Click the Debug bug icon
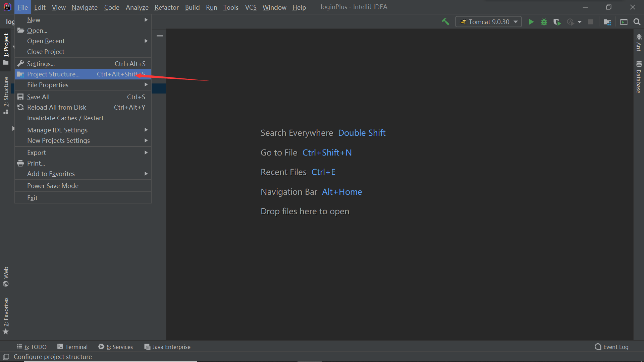The width and height of the screenshot is (644, 362). pos(544,22)
